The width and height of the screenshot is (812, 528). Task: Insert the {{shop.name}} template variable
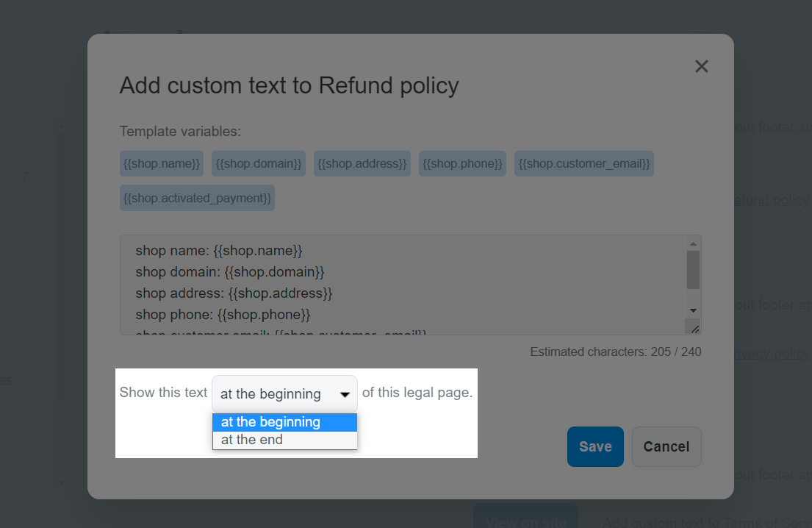[162, 164]
